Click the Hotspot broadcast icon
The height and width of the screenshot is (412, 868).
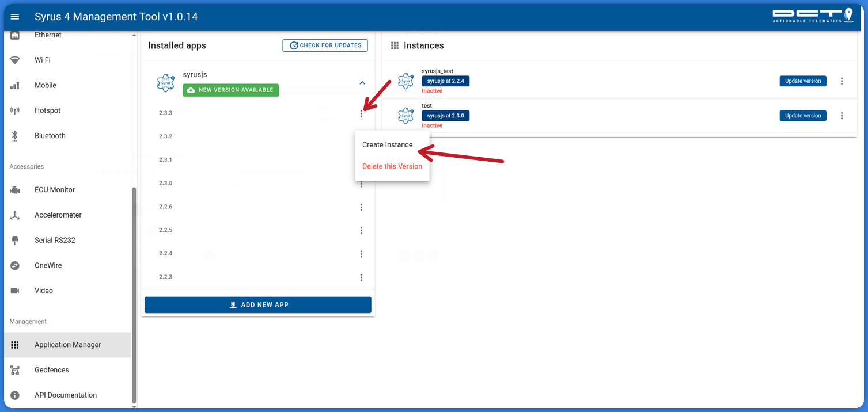15,111
